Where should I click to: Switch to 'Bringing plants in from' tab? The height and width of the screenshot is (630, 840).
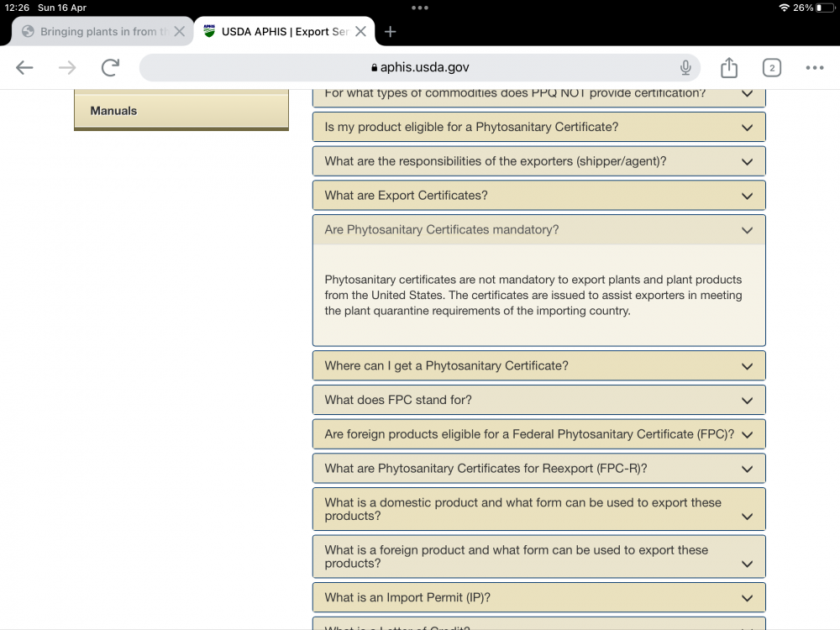point(102,31)
